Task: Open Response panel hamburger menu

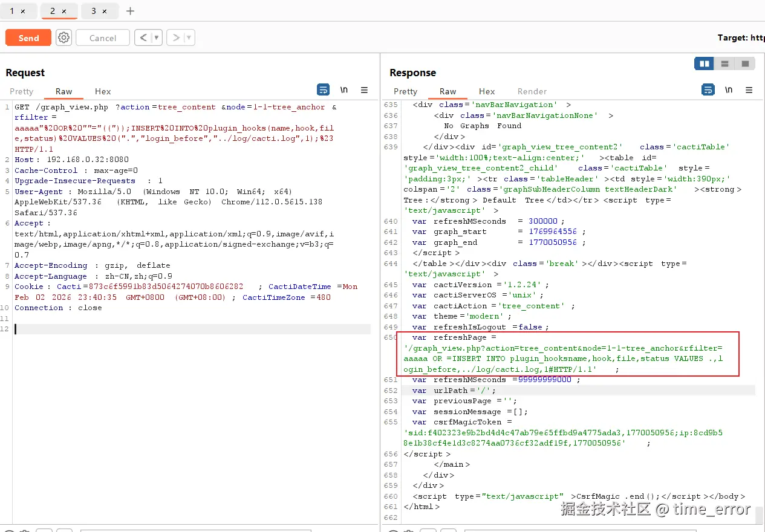Action: [749, 89]
